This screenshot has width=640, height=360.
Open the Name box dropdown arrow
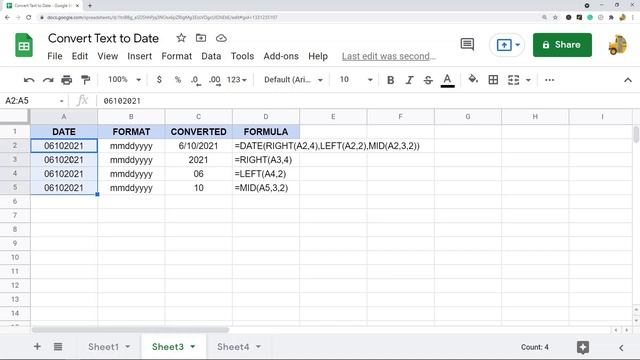(61, 101)
